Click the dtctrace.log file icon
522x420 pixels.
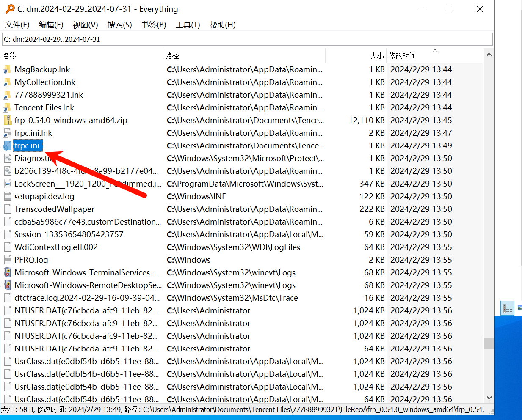tap(7, 298)
